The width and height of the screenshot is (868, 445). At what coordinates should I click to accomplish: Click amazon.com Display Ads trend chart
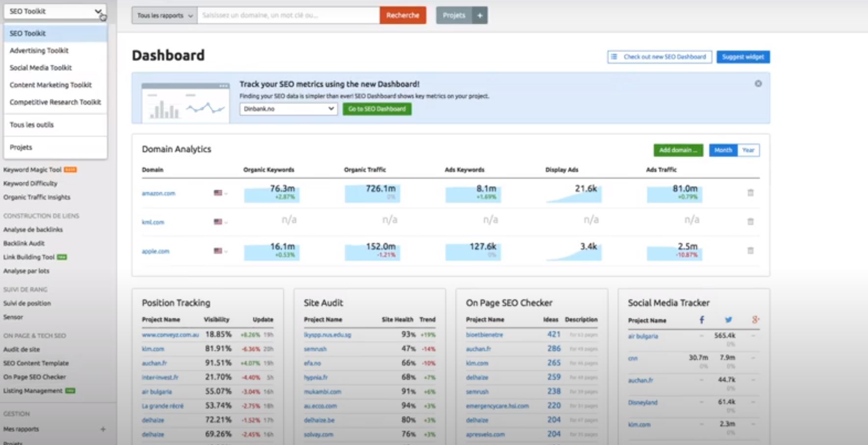pyautogui.click(x=574, y=194)
